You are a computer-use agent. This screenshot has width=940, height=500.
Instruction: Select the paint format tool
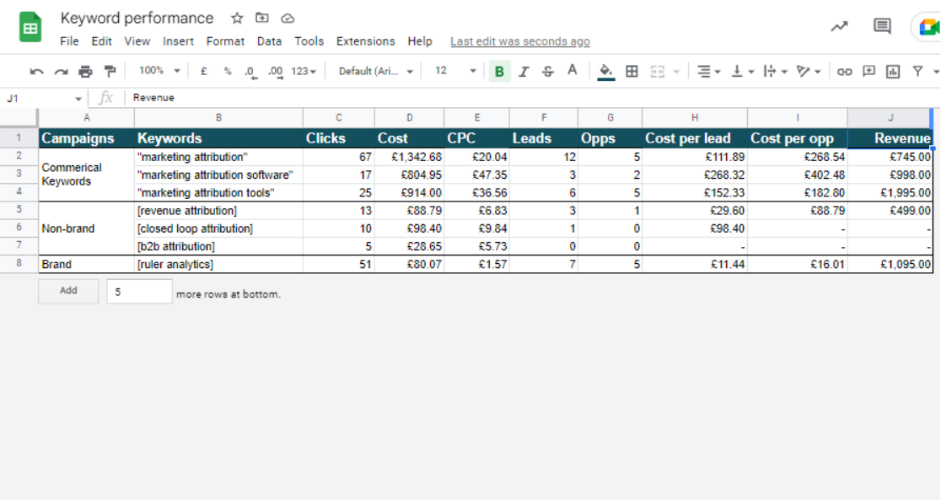tap(109, 71)
